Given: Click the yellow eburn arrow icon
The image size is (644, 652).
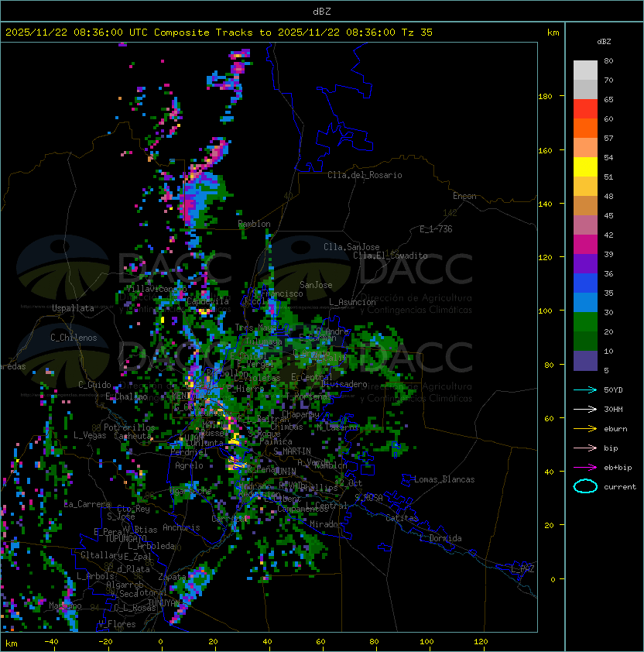Looking at the screenshot, I should coord(585,429).
